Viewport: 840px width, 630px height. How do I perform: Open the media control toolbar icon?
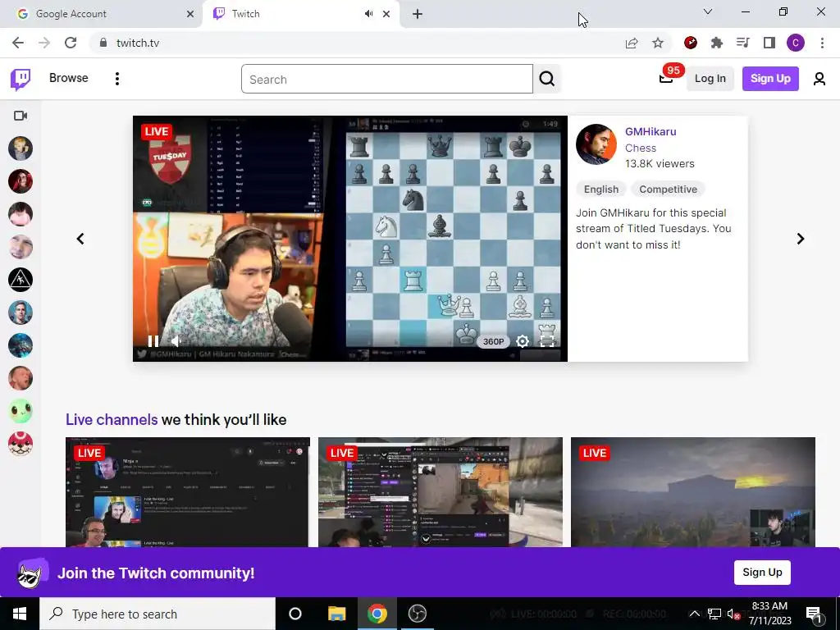742,43
